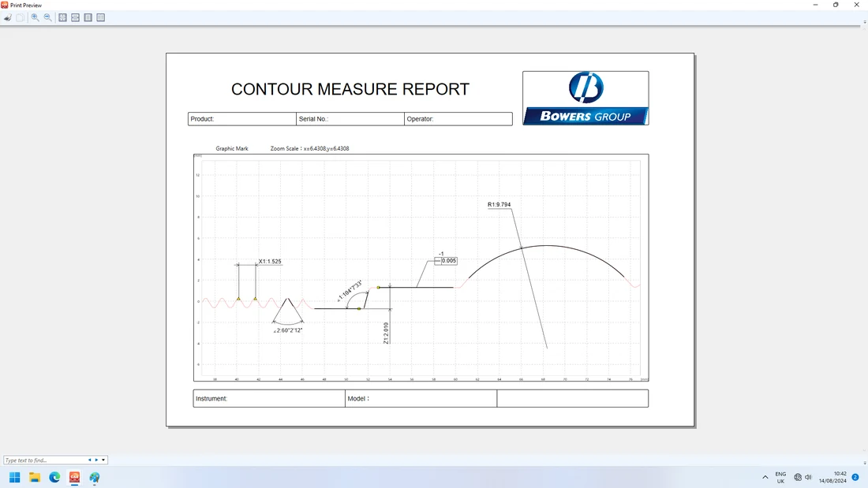Click the 'Operator:' field in the report
Image resolution: width=868 pixels, height=488 pixels.
[x=458, y=119]
